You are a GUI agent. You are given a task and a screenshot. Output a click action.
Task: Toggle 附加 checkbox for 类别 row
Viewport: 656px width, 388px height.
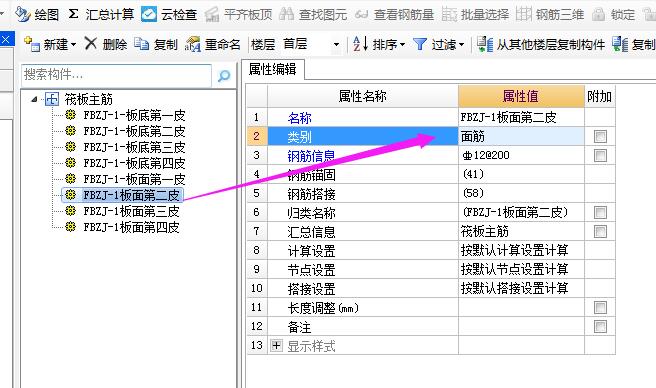coord(600,136)
